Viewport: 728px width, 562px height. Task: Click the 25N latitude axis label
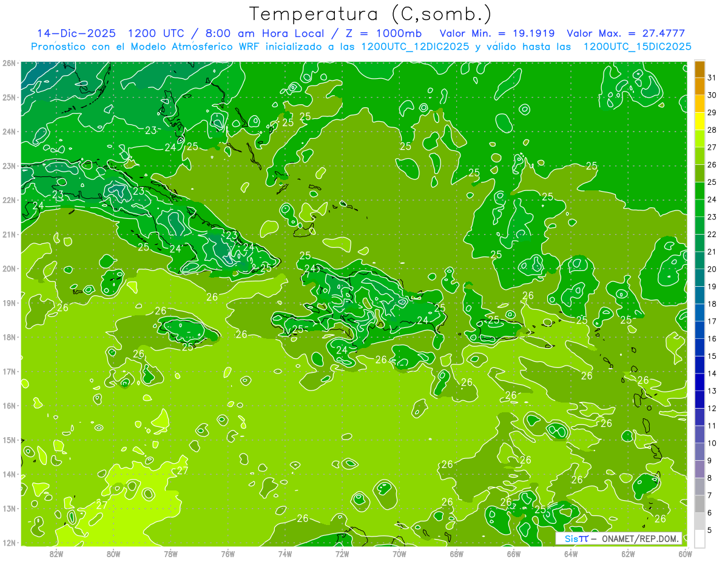(x=9, y=98)
